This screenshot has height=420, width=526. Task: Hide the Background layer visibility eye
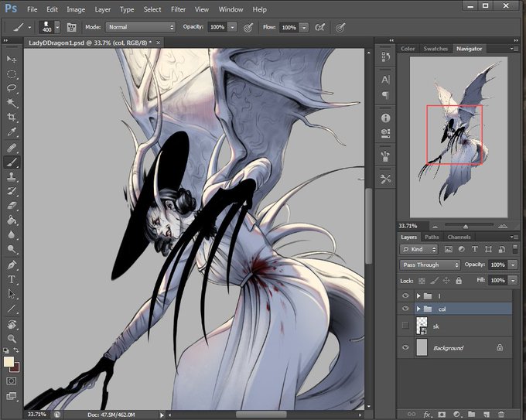click(x=405, y=347)
